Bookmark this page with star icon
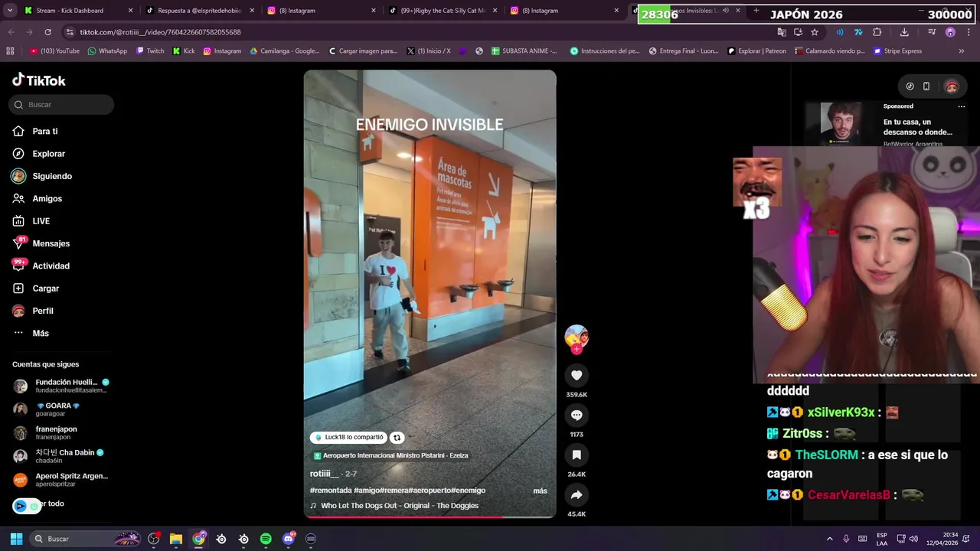Image resolution: width=980 pixels, height=551 pixels. pos(815,32)
